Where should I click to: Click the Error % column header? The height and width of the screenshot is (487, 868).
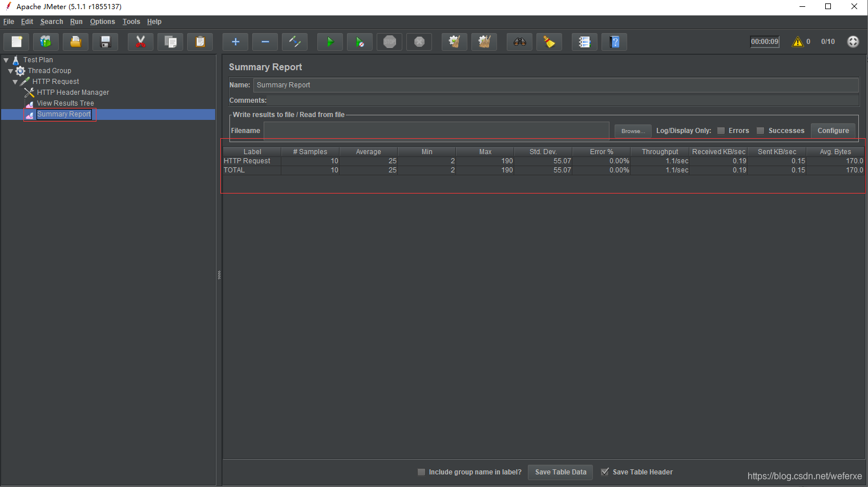[x=601, y=152]
